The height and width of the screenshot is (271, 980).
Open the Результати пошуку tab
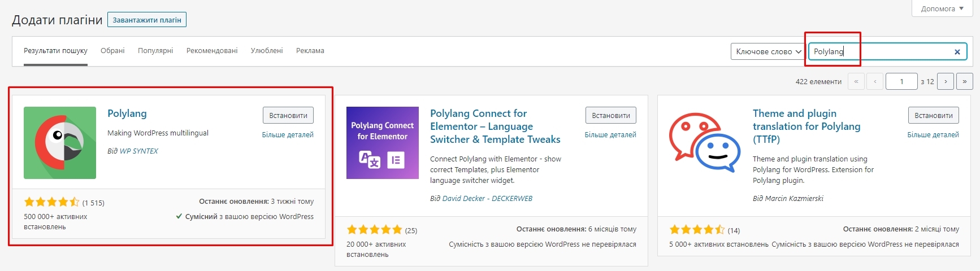pos(55,51)
